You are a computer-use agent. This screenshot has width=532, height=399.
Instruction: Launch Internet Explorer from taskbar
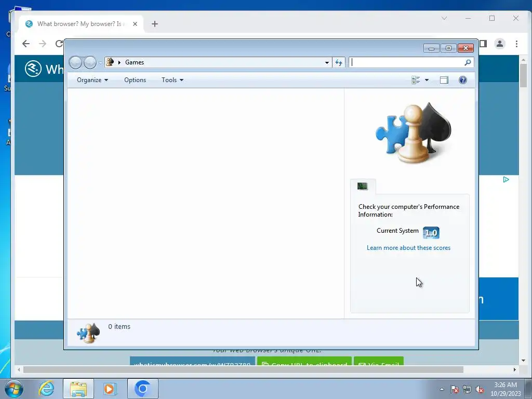click(x=46, y=389)
